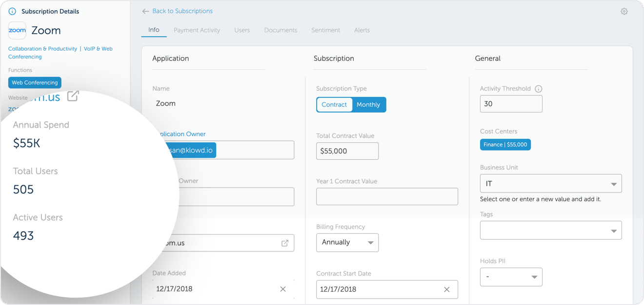Screen dimensions: 644x305
Task: Click the Contract Start Date field
Action: pos(387,289)
